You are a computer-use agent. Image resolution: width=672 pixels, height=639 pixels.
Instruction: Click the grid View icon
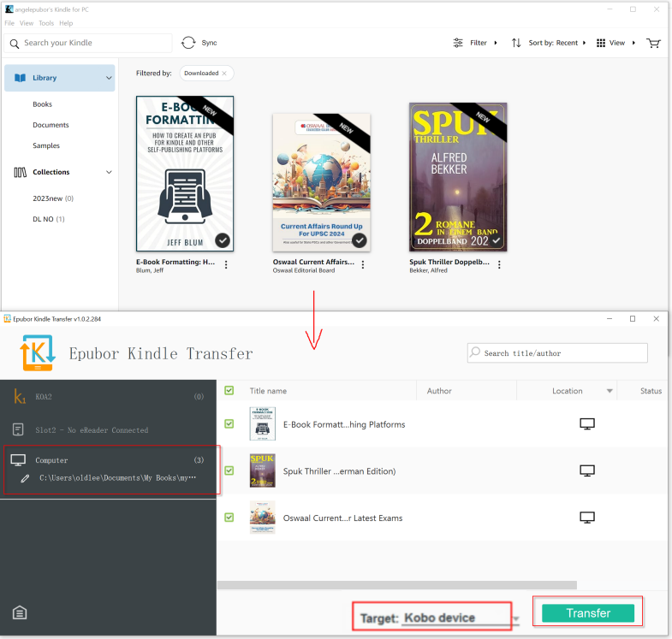601,43
